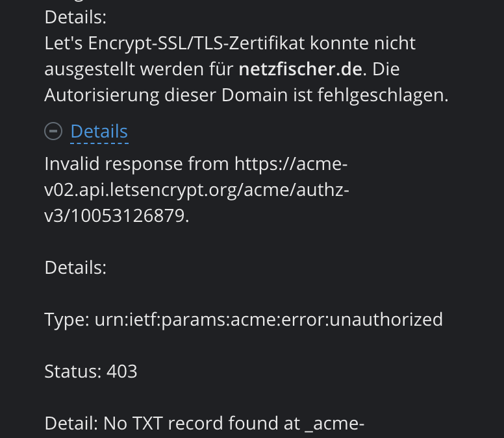Select the urn:ietf:params:acme:error:unauthorized type text

[269, 320]
